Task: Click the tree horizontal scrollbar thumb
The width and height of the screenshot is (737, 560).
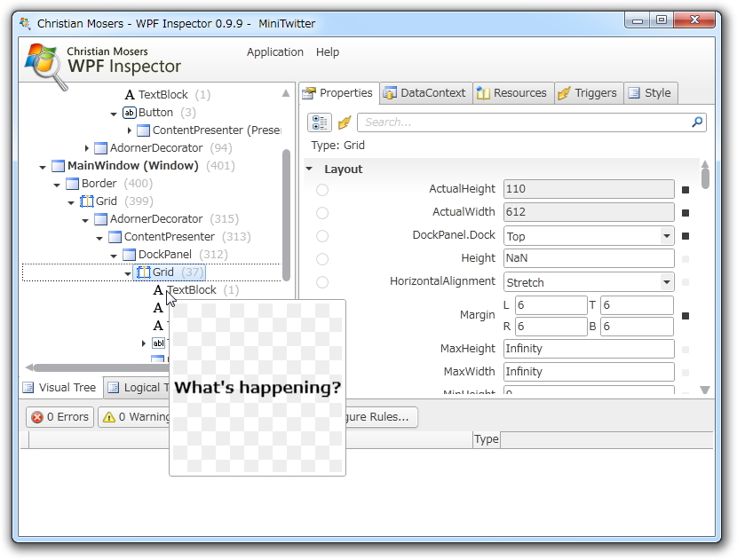Action: point(100,367)
